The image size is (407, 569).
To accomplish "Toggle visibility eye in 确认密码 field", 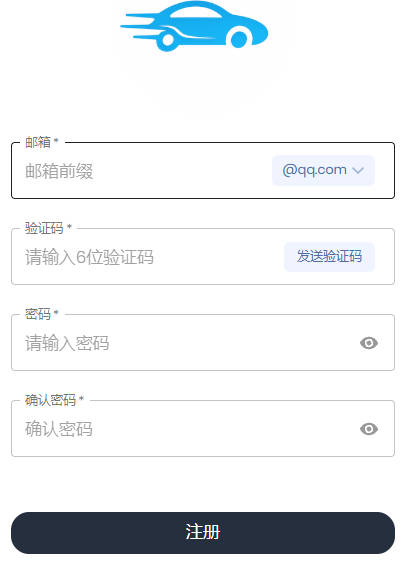I will [369, 429].
